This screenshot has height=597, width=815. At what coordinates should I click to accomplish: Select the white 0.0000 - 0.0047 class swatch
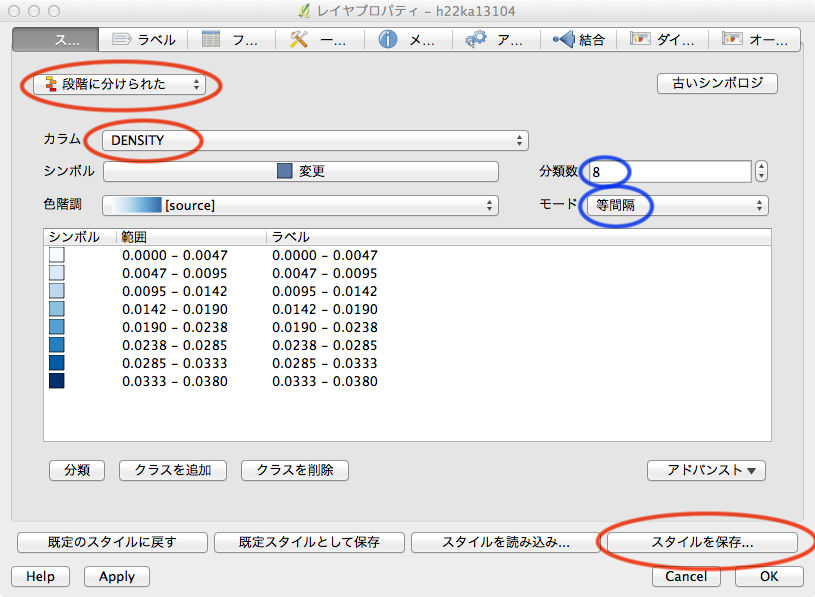56,255
